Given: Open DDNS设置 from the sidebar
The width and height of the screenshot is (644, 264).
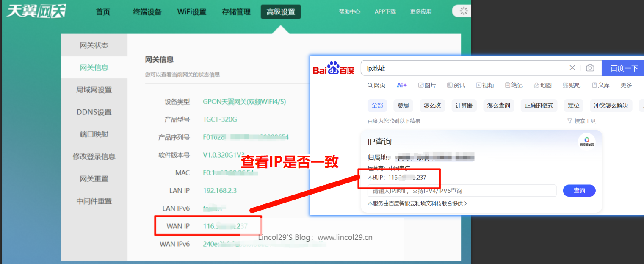Looking at the screenshot, I should (x=94, y=112).
